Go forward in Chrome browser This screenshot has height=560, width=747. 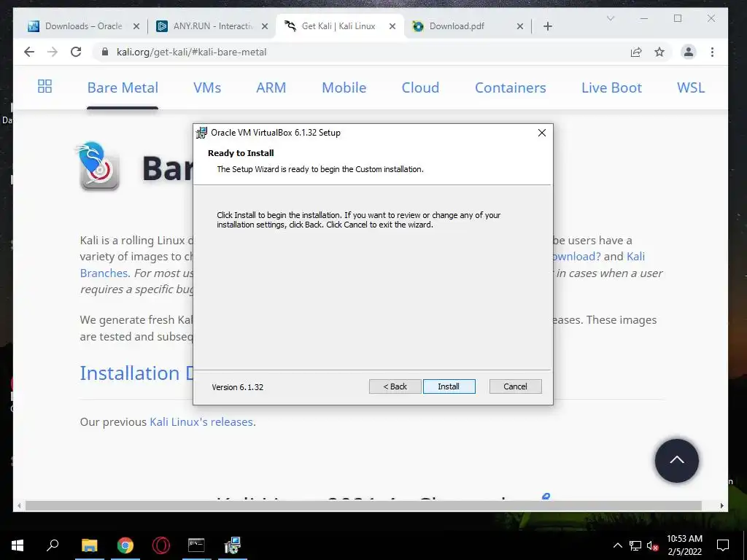click(x=53, y=52)
